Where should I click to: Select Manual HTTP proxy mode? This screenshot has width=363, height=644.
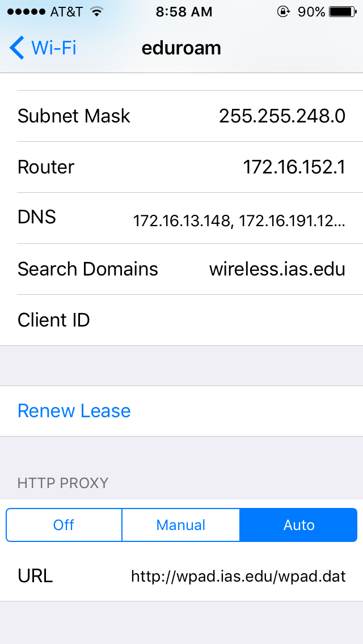(x=181, y=525)
